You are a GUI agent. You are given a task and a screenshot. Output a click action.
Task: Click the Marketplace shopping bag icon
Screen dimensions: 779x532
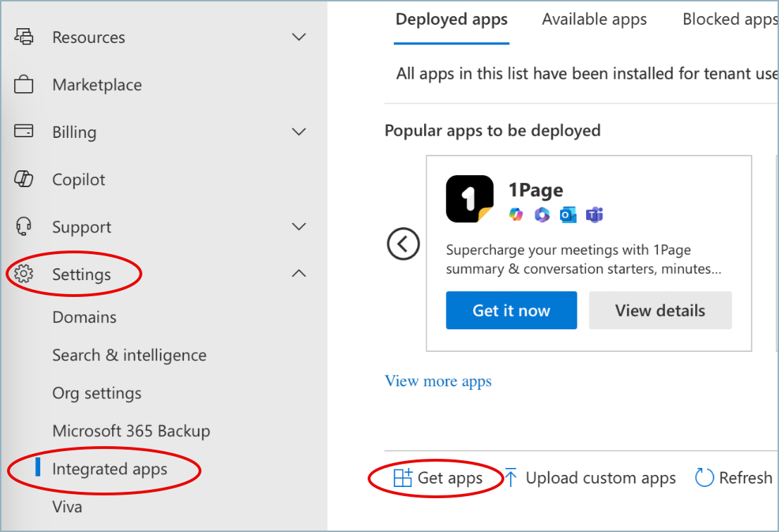point(24,85)
